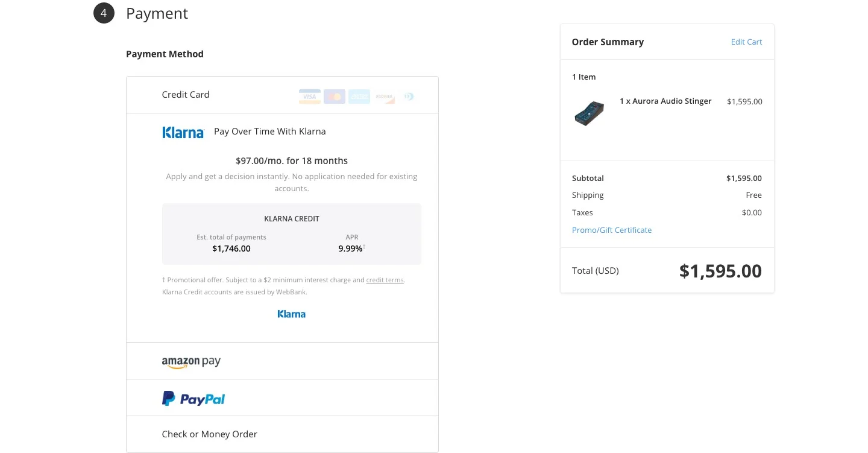This screenshot has height=453, width=868.
Task: Click the Amex card icon
Action: click(x=359, y=97)
